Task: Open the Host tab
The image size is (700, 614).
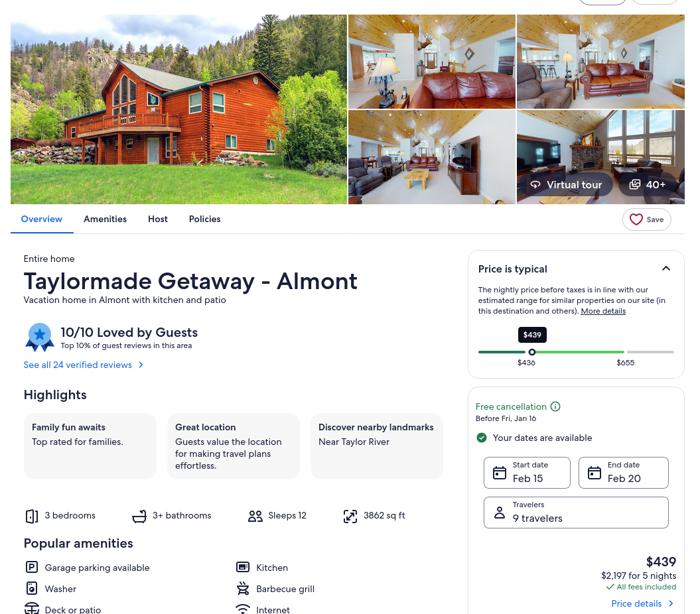Action: (158, 219)
